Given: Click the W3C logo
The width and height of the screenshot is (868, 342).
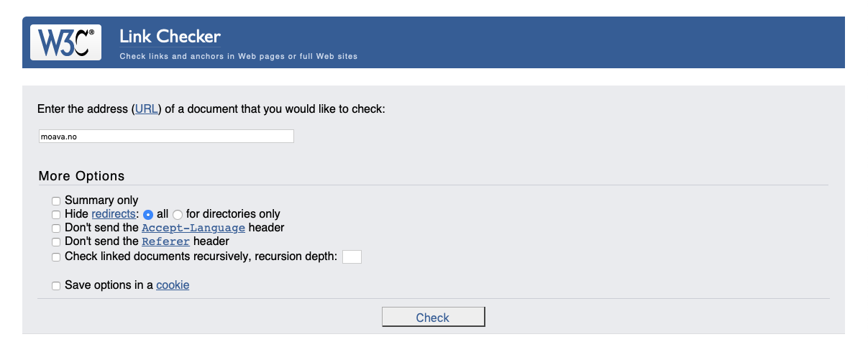Looking at the screenshot, I should coord(65,42).
